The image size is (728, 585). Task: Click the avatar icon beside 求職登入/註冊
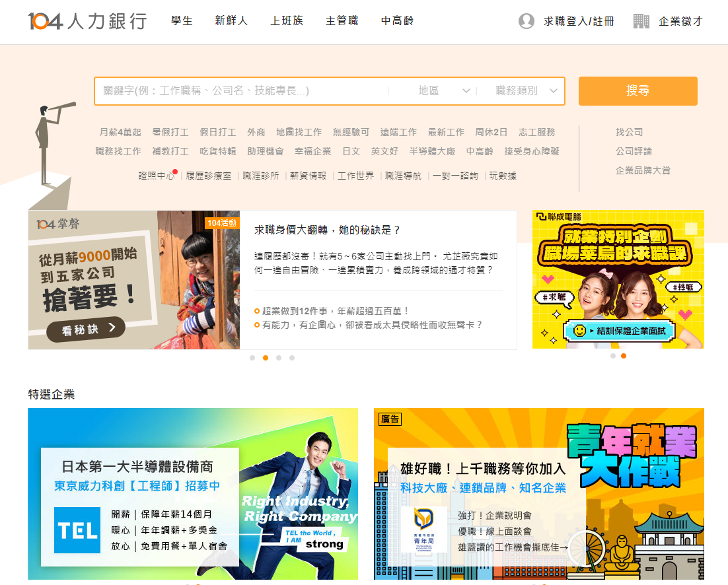[527, 20]
